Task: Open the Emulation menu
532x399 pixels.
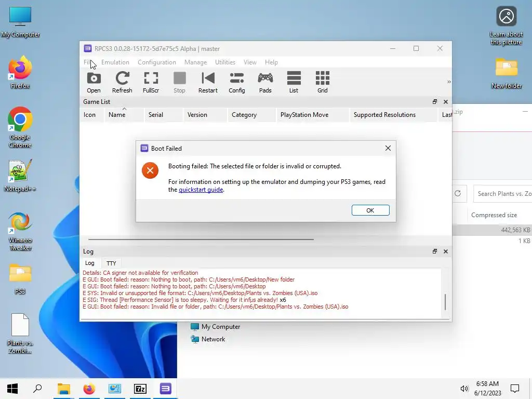Action: pyautogui.click(x=115, y=62)
